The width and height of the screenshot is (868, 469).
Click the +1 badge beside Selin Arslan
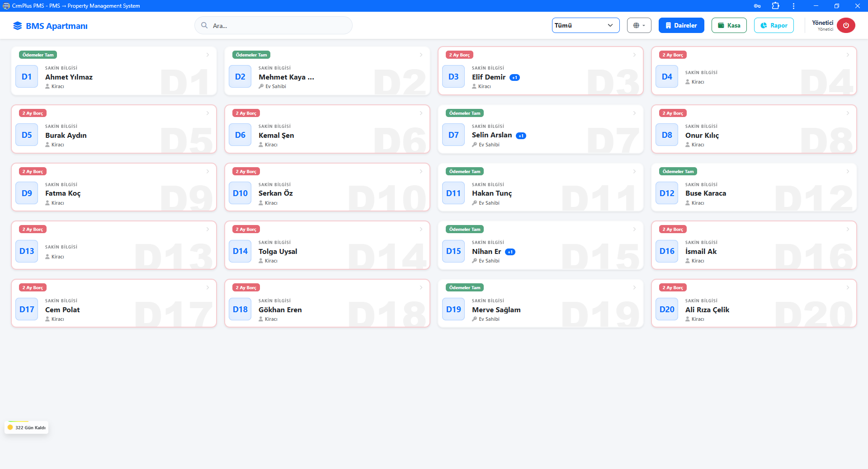coord(521,136)
